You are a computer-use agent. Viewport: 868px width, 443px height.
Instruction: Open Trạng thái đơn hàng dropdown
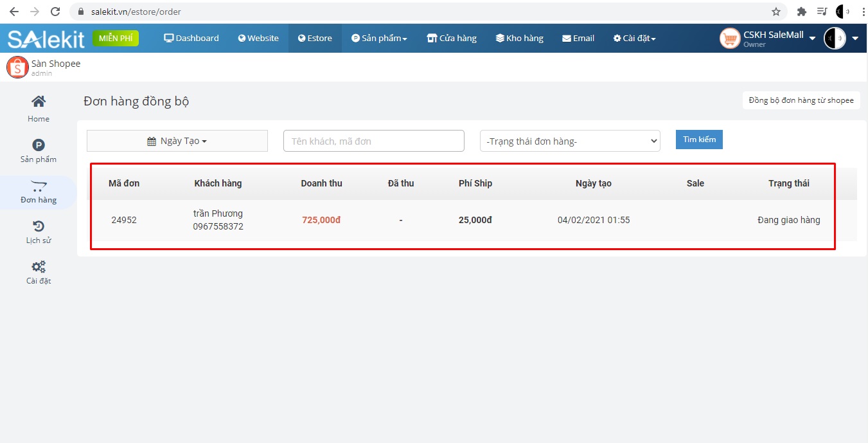click(x=570, y=141)
